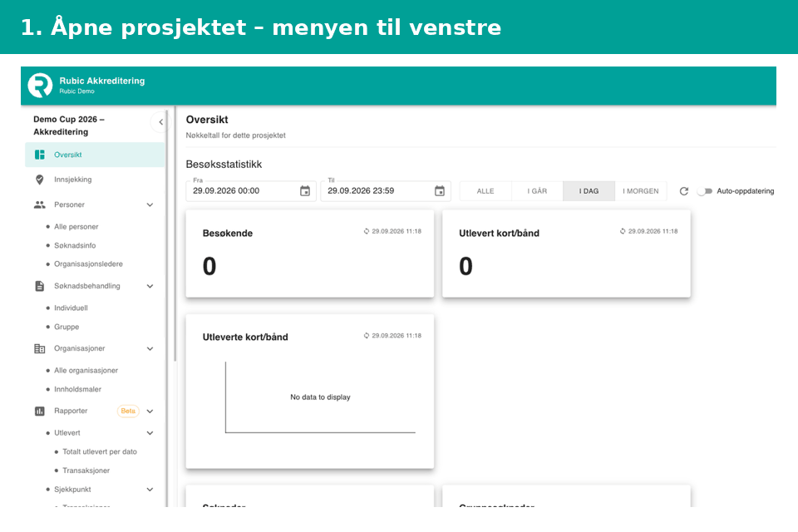Collapse the Utlevert submenu

coord(150,433)
